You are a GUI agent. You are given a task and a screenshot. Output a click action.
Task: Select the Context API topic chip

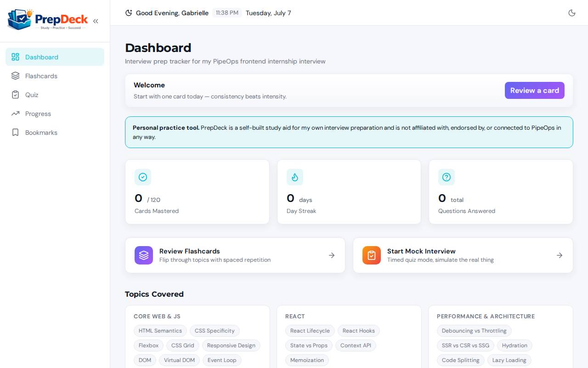coord(356,345)
